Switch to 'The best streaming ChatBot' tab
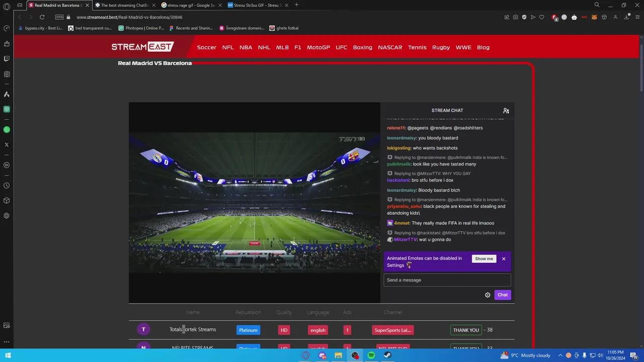Image resolution: width=644 pixels, height=362 pixels. click(x=125, y=5)
